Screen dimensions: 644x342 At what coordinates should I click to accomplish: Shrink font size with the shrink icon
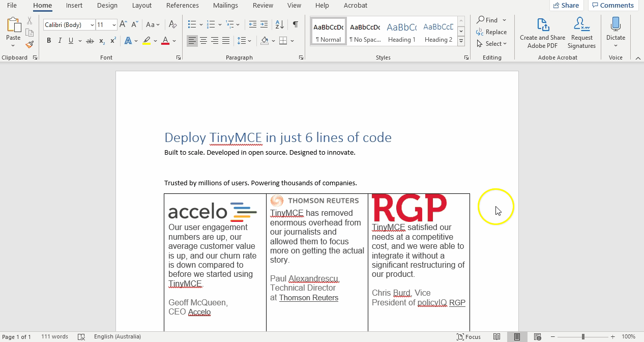pos(135,24)
